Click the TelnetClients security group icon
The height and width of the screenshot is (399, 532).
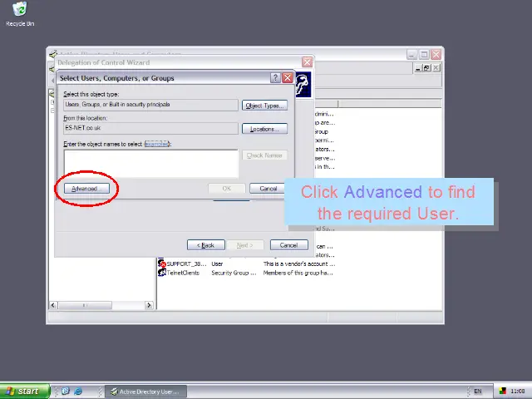[162, 273]
